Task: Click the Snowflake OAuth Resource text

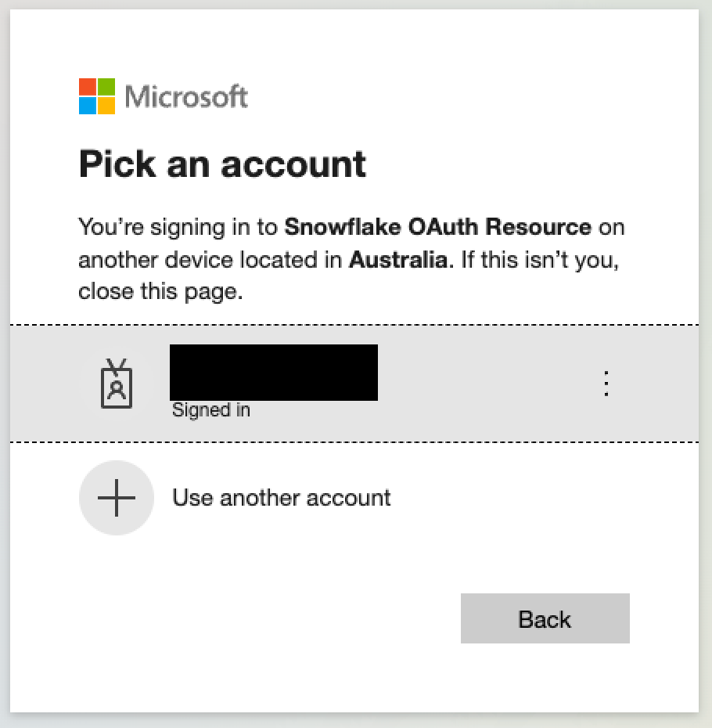Action: point(437,227)
